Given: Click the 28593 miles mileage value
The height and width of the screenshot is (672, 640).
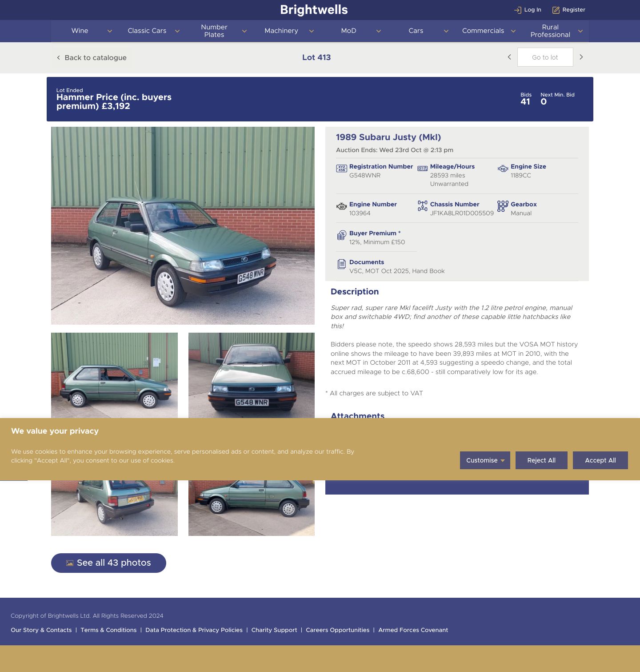Looking at the screenshot, I should click(x=448, y=176).
